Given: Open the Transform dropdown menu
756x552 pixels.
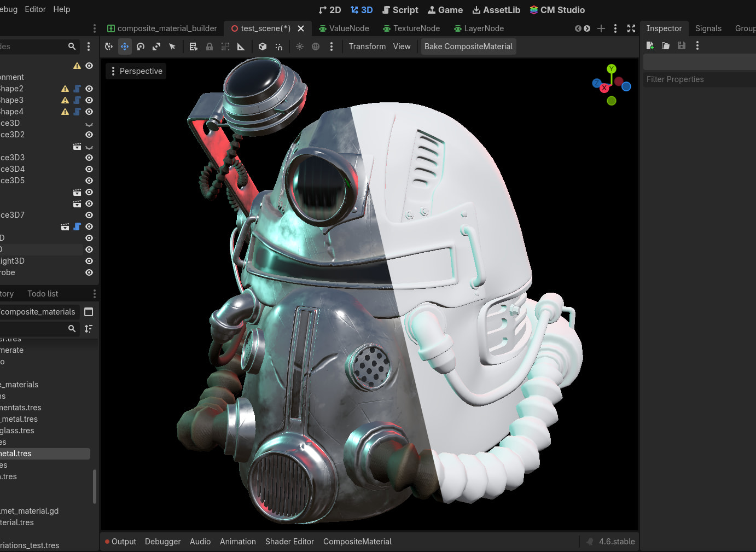Looking at the screenshot, I should [367, 47].
